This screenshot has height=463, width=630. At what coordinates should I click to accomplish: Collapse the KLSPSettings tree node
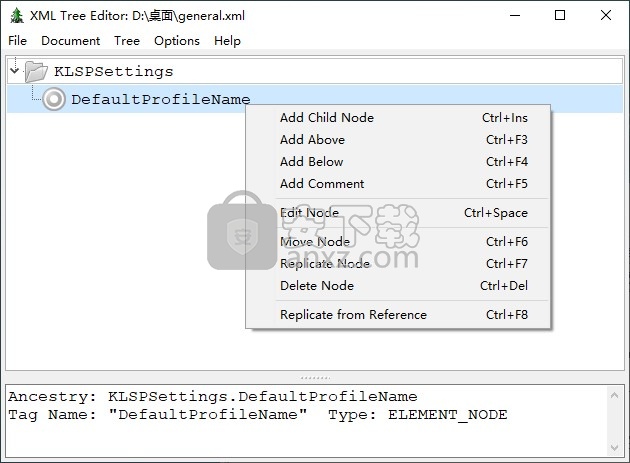[x=15, y=71]
